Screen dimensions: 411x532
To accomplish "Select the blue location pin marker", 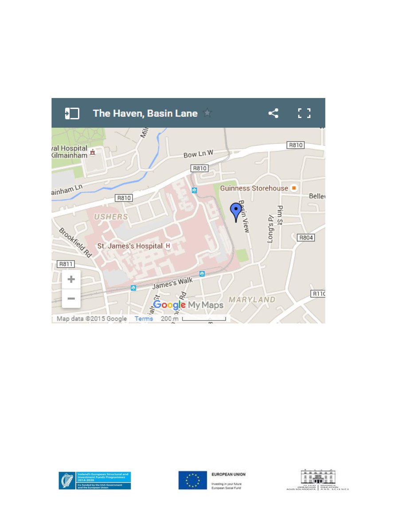I will click(x=236, y=212).
